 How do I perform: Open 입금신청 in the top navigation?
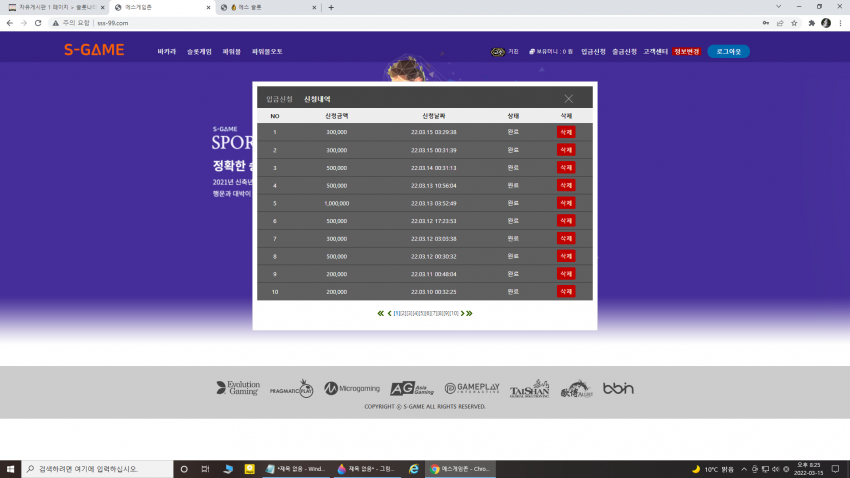[x=594, y=51]
